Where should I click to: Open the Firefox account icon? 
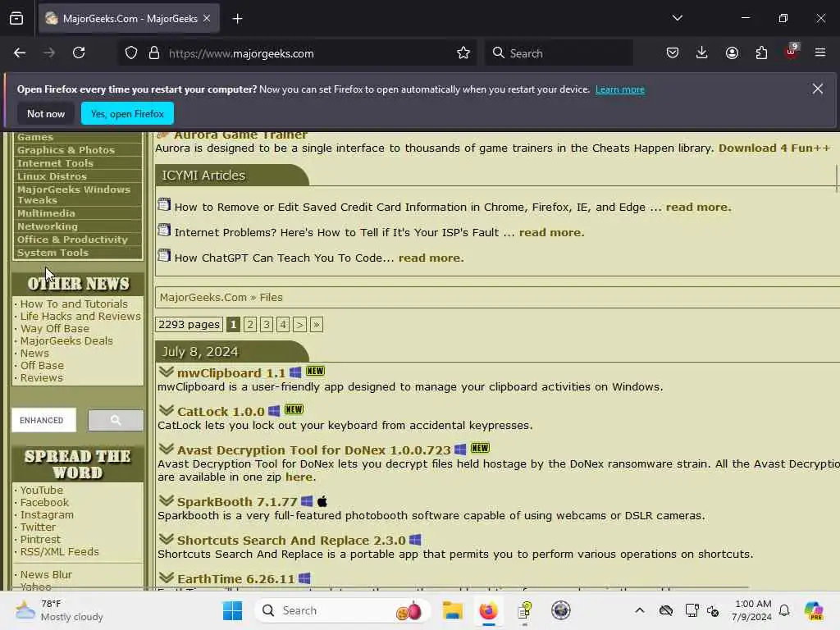(x=732, y=52)
